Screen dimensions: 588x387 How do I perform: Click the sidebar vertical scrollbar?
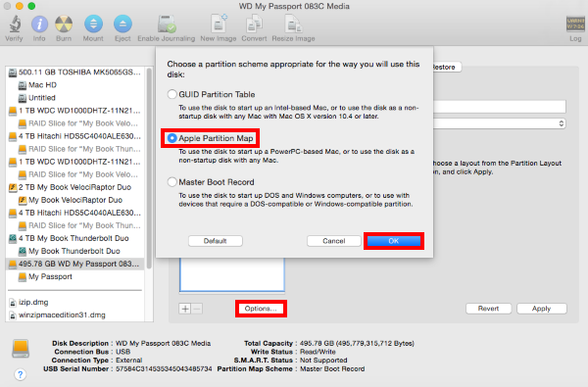(x=149, y=168)
